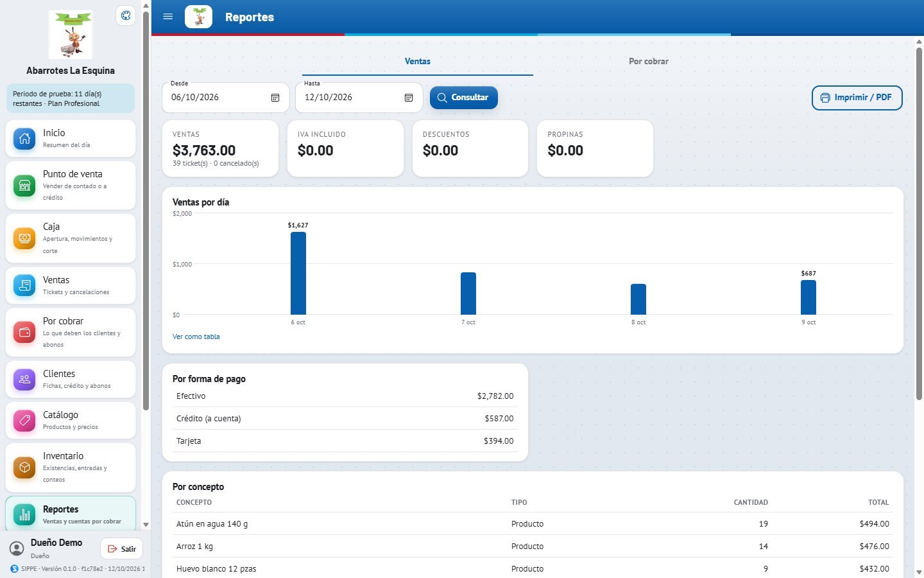Viewport: 924px width, 578px height.
Task: Switch to the Ventas tab
Action: tap(418, 62)
